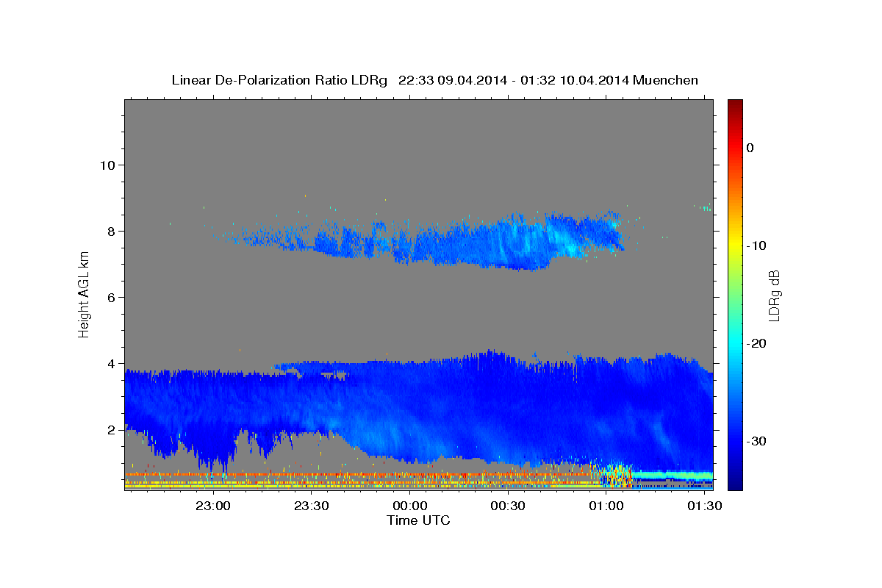Click the 'LDRg dB' colorbar label

tap(773, 295)
